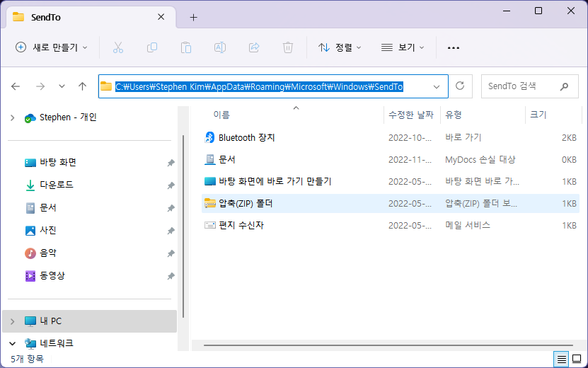Screen dimensions: 588x368
Task: Open the 새로 만들기 dropdown
Action: 52,47
